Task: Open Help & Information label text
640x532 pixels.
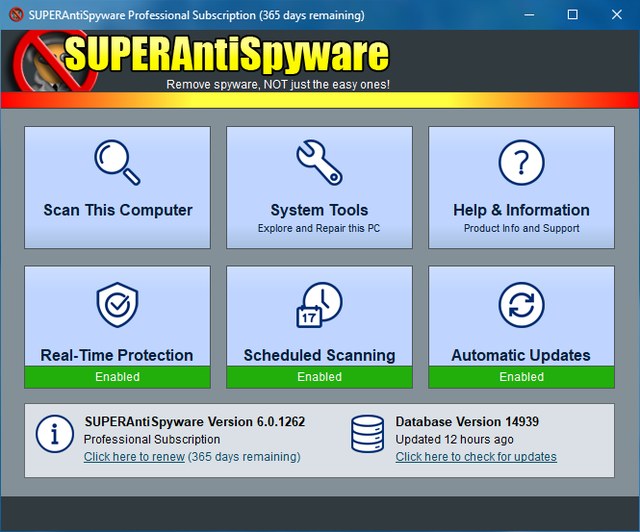Action: coord(521,210)
